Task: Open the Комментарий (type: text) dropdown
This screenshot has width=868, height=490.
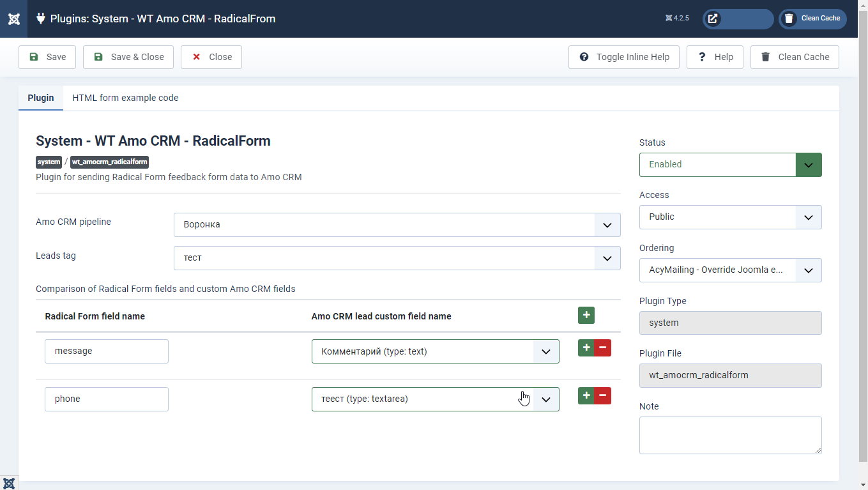Action: click(x=435, y=351)
